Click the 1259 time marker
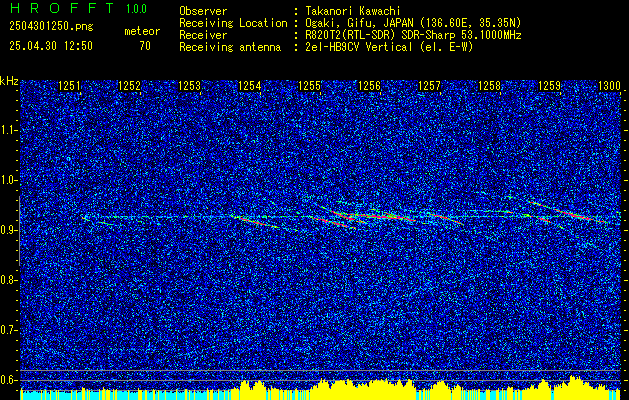Screen dimensions: 629x400 (x=550, y=86)
